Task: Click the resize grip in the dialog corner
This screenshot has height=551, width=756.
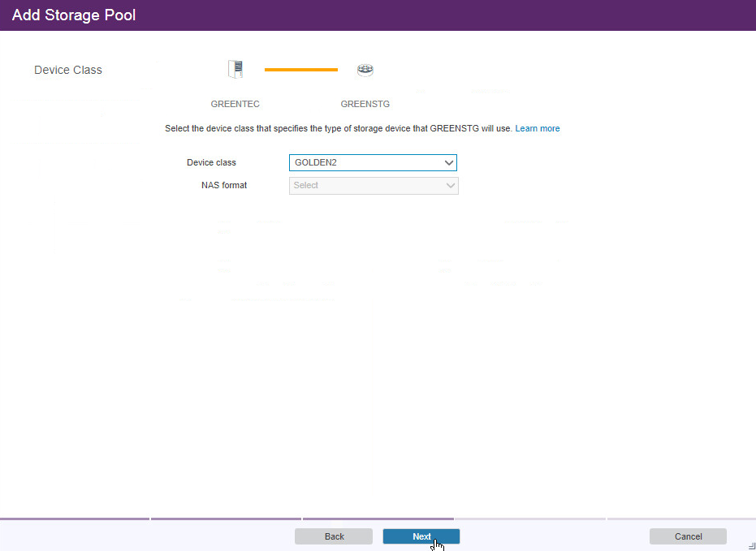Action: click(750, 546)
